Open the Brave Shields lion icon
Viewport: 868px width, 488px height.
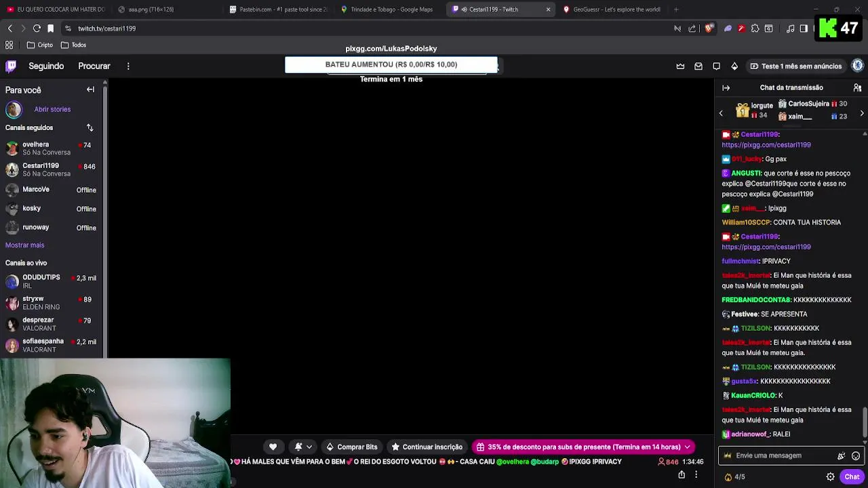pyautogui.click(x=709, y=28)
